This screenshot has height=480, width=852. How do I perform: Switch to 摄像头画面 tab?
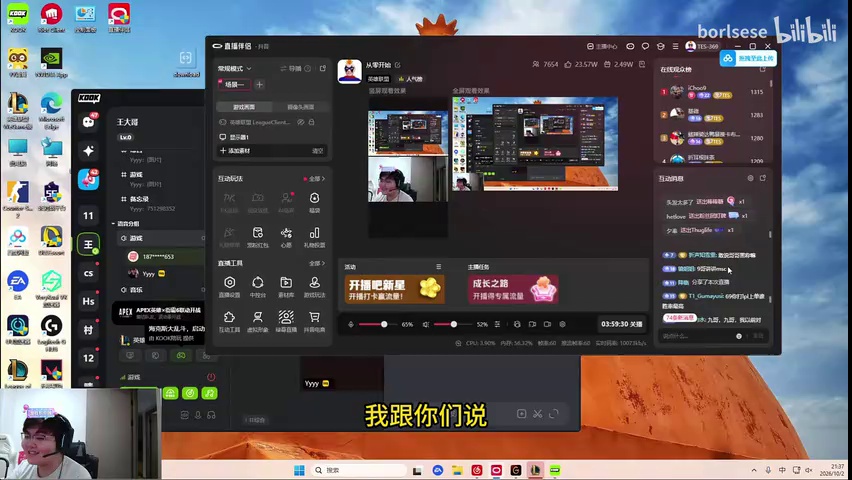coord(300,107)
